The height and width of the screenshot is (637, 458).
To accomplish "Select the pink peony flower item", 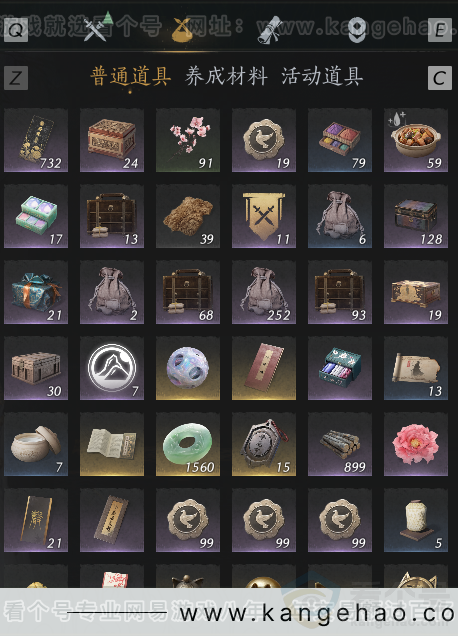I will tap(416, 444).
